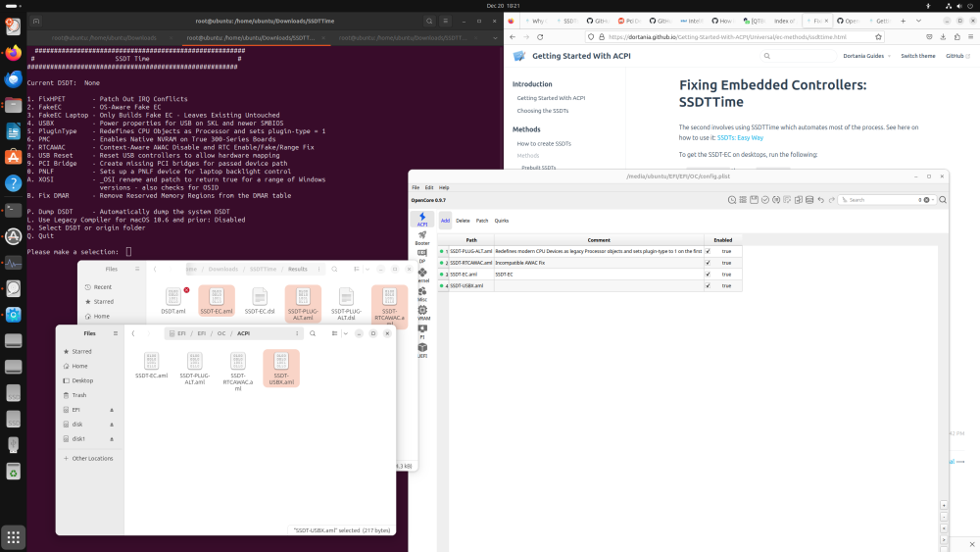
Task: Open the Firefox extensions puzzle icon
Action: click(x=956, y=37)
